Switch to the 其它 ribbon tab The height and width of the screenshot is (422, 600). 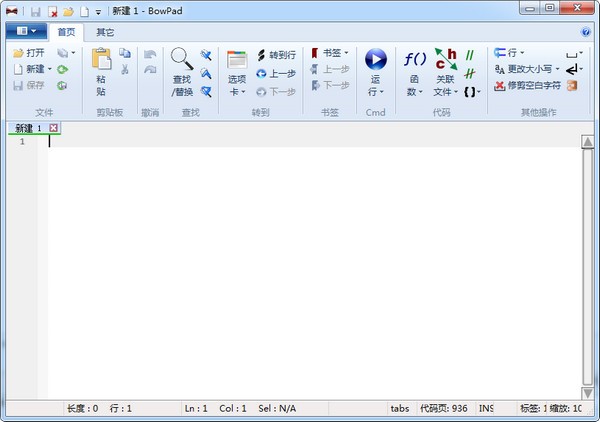click(105, 32)
